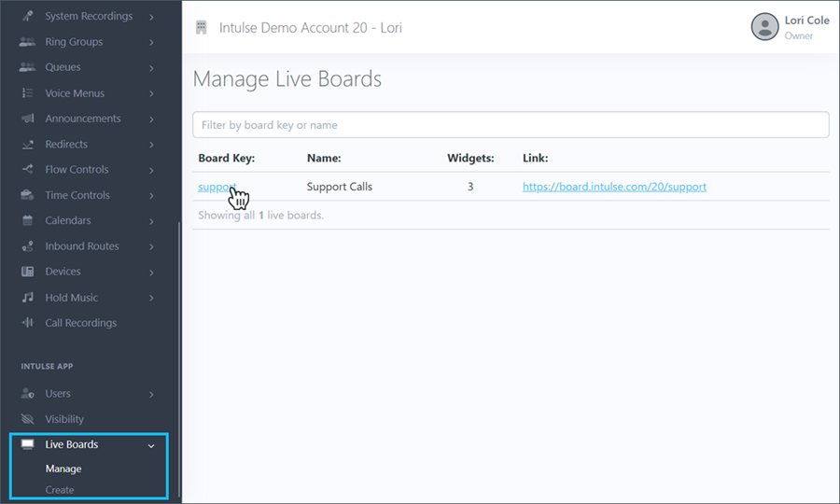The height and width of the screenshot is (504, 840).
Task: Expand the Devices chevron
Action: pos(151,273)
